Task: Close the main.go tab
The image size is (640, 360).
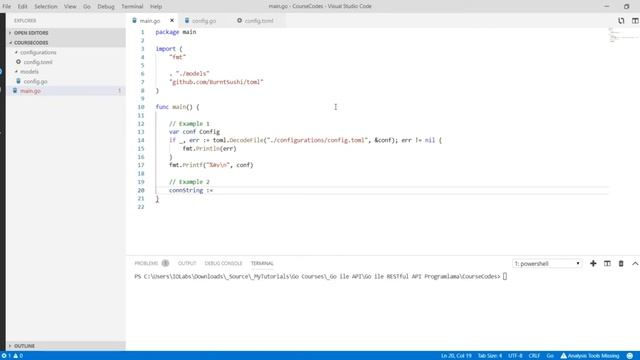Action: (172, 20)
